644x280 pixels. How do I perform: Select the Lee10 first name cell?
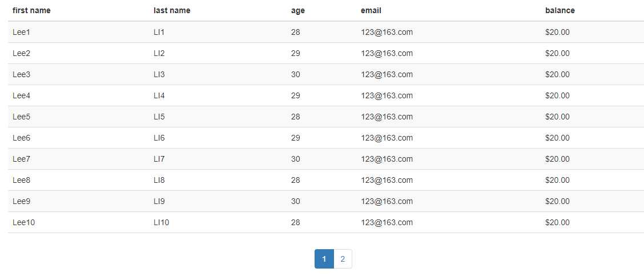[x=24, y=222]
